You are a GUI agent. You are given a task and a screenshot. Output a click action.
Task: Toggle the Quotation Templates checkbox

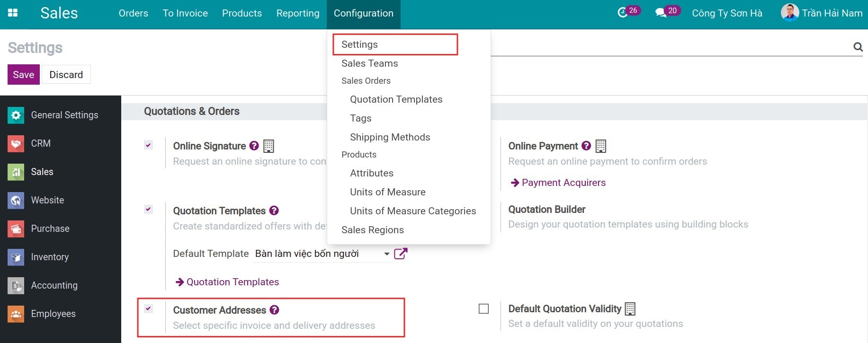(x=148, y=209)
